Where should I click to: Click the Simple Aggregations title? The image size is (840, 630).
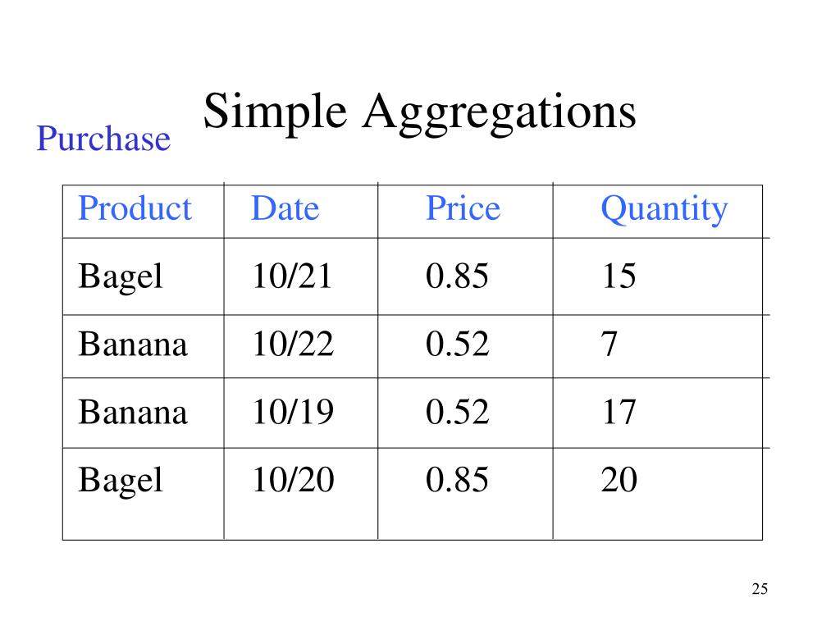pos(419,113)
